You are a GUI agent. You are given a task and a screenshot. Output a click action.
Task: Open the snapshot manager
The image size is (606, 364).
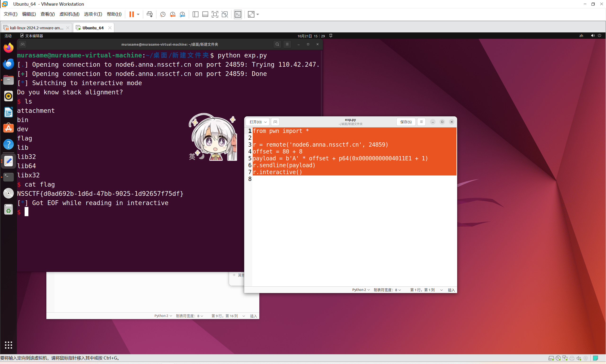(182, 14)
